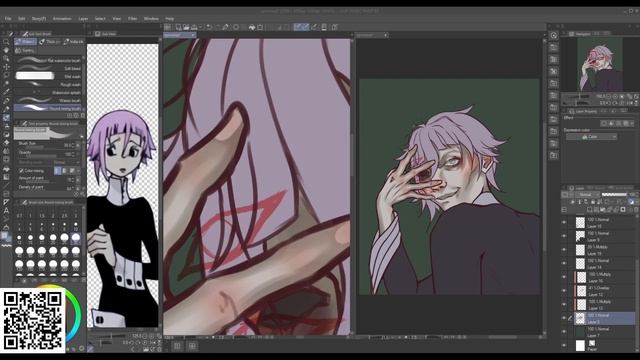Image resolution: width=640 pixels, height=360 pixels.
Task: Open the Expression color dropdown
Action: (591, 137)
